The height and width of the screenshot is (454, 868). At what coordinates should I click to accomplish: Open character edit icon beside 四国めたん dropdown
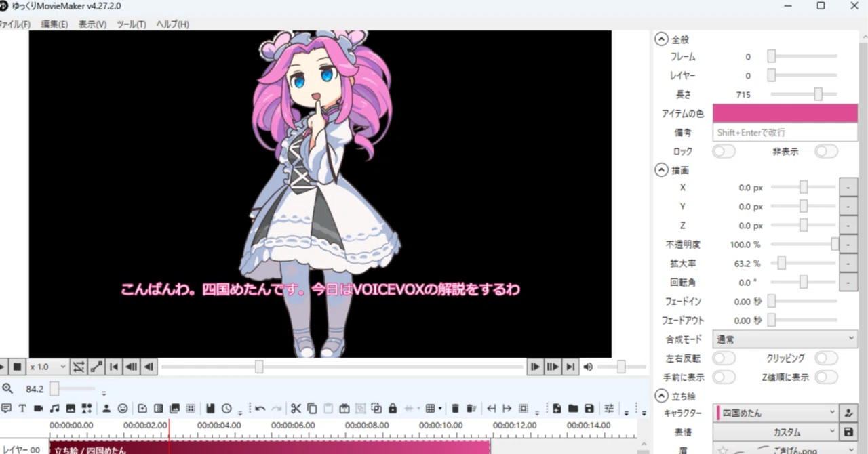click(849, 413)
